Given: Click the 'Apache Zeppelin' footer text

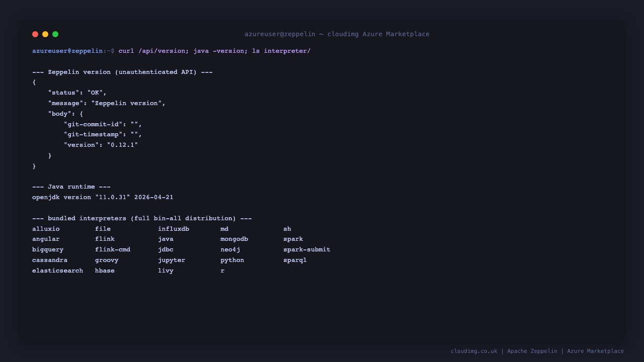Looking at the screenshot, I should point(532,351).
